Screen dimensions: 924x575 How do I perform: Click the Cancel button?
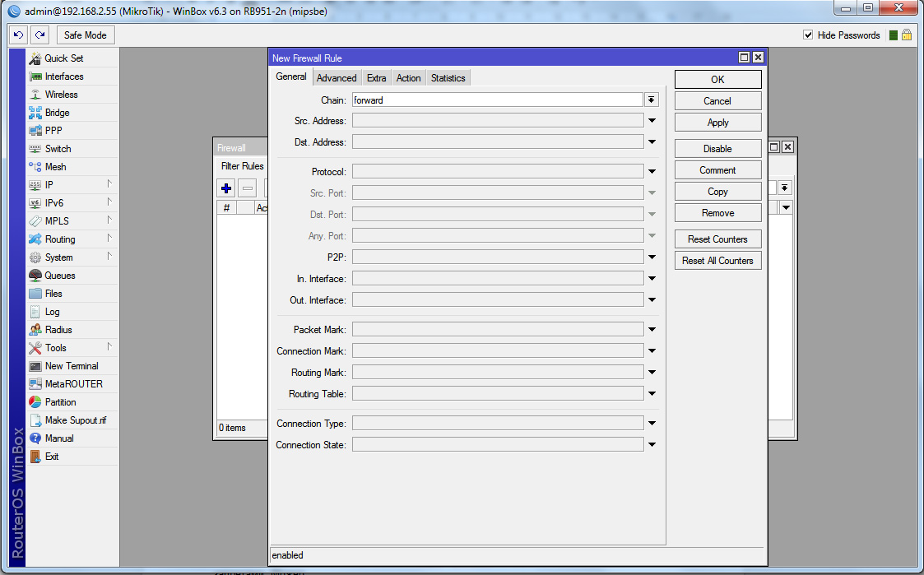coord(717,100)
